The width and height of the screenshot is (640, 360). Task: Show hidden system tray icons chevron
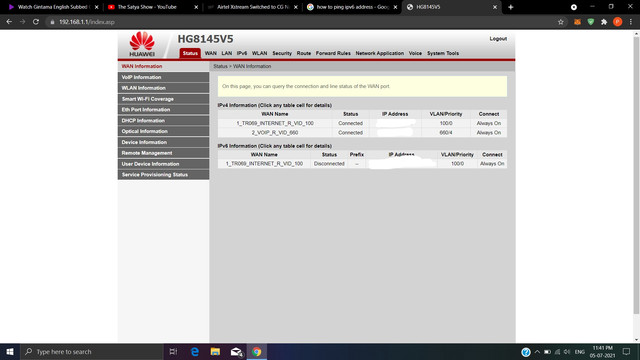[x=537, y=352]
